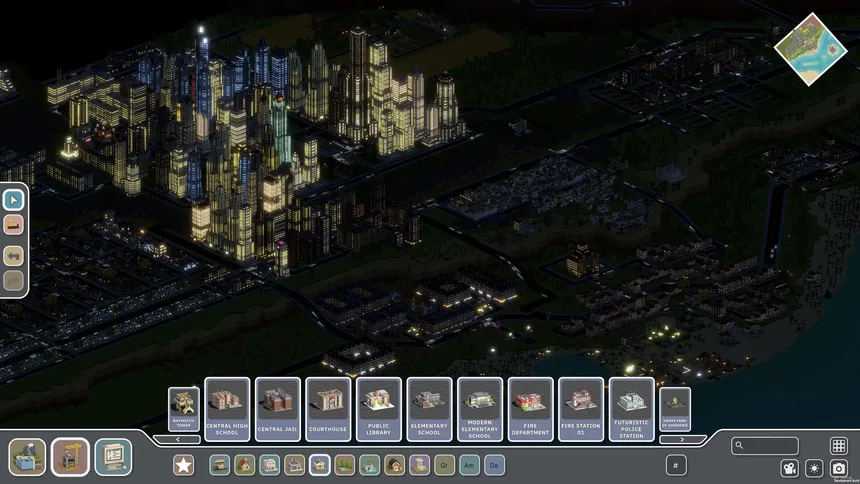Open the nine-square grid view button
The width and height of the screenshot is (860, 484).
click(839, 446)
